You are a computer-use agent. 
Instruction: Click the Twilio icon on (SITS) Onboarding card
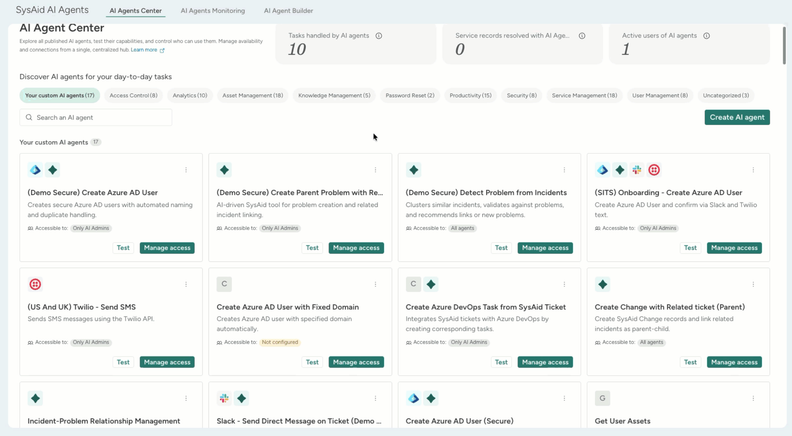tap(654, 170)
